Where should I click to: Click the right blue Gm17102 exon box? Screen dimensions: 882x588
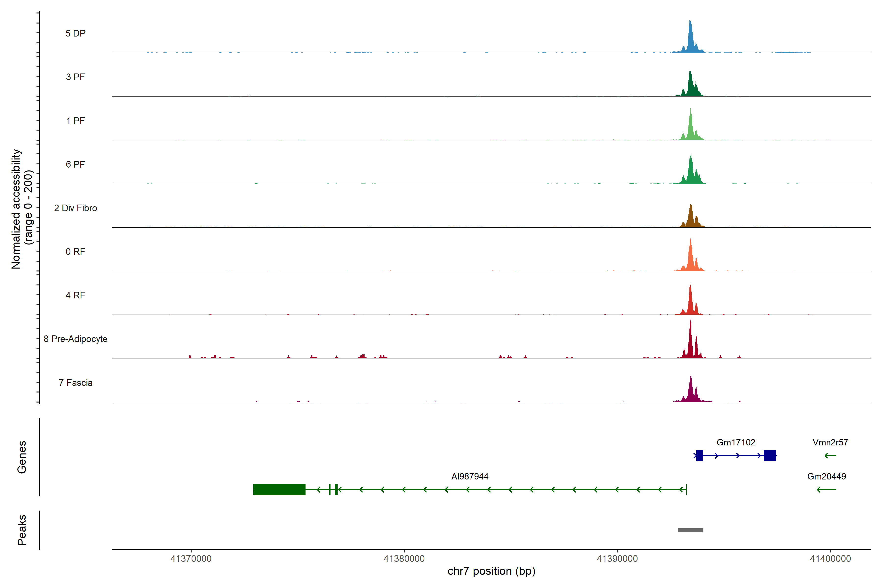(x=770, y=455)
